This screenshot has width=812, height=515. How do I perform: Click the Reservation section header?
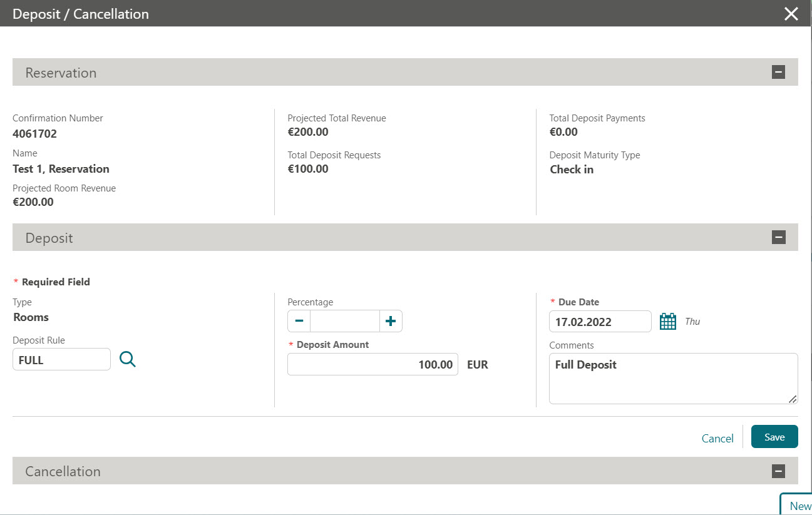point(61,72)
